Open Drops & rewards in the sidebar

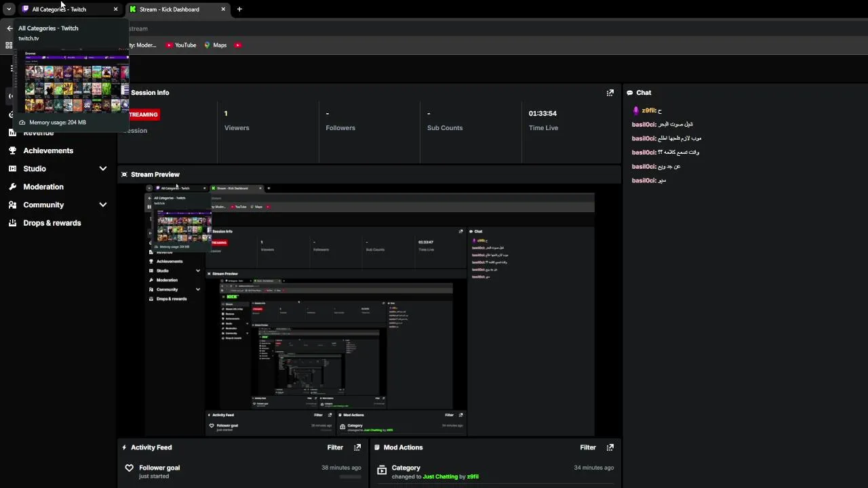(x=52, y=223)
